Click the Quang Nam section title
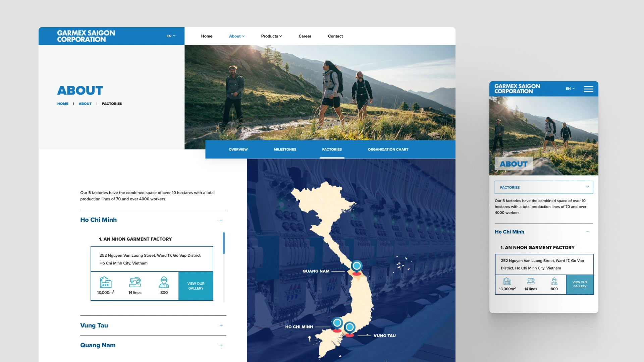The image size is (644, 362). tap(98, 345)
